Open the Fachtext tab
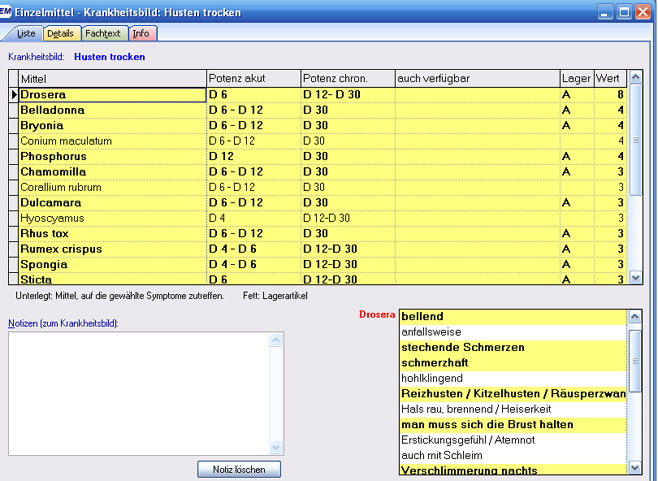This screenshot has width=658, height=481. pyautogui.click(x=103, y=34)
